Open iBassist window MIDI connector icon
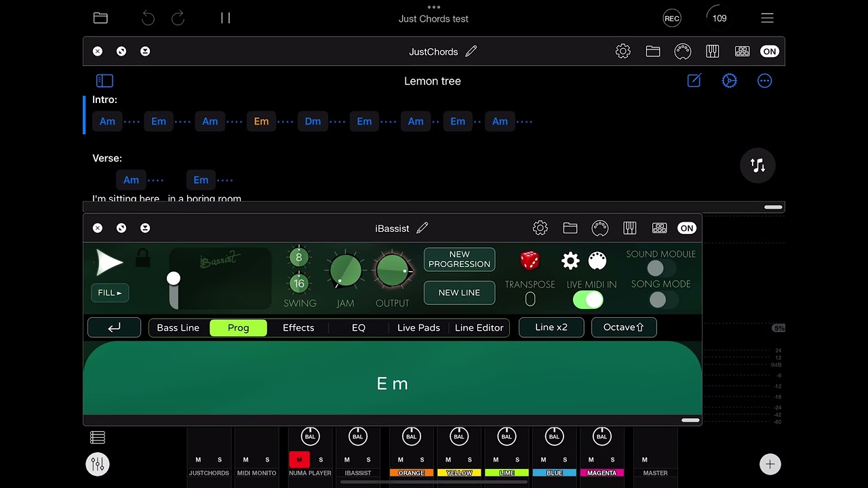This screenshot has height=488, width=868. [x=599, y=228]
